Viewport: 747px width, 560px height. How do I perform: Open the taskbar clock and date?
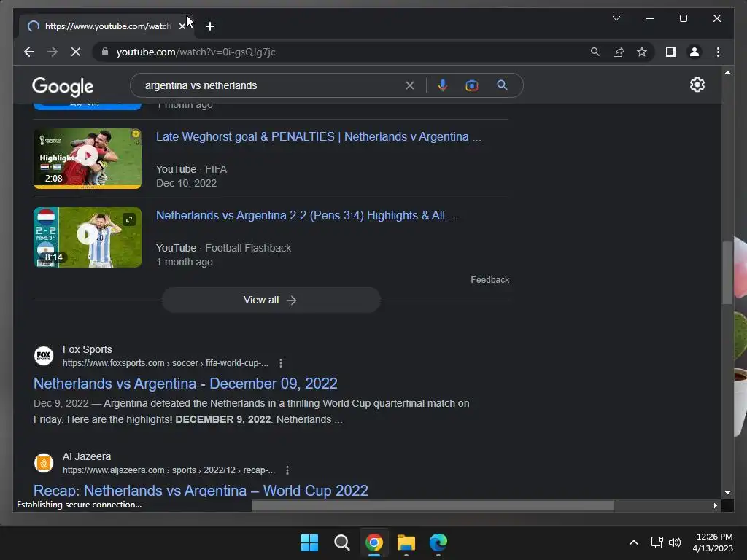[x=713, y=542]
